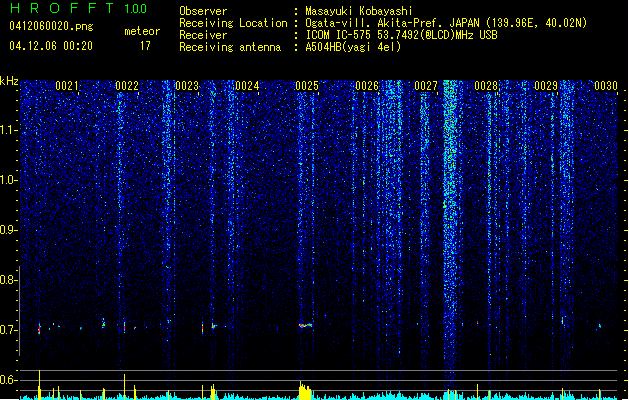The image size is (629, 400).
Task: Select the Ogata-vill. Akita-Pref. JAPAN location text
Action: click(446, 23)
